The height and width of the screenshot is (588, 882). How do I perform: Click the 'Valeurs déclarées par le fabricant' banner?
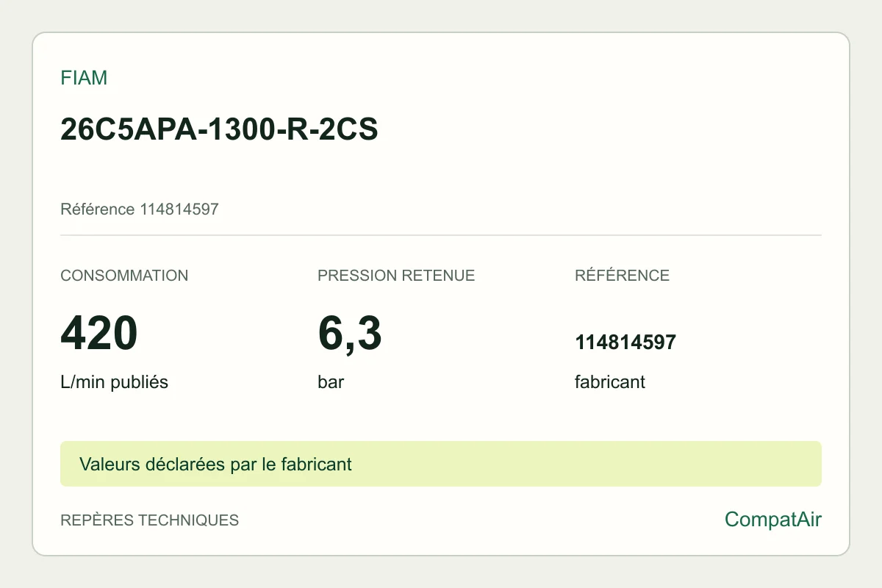pyautogui.click(x=441, y=464)
